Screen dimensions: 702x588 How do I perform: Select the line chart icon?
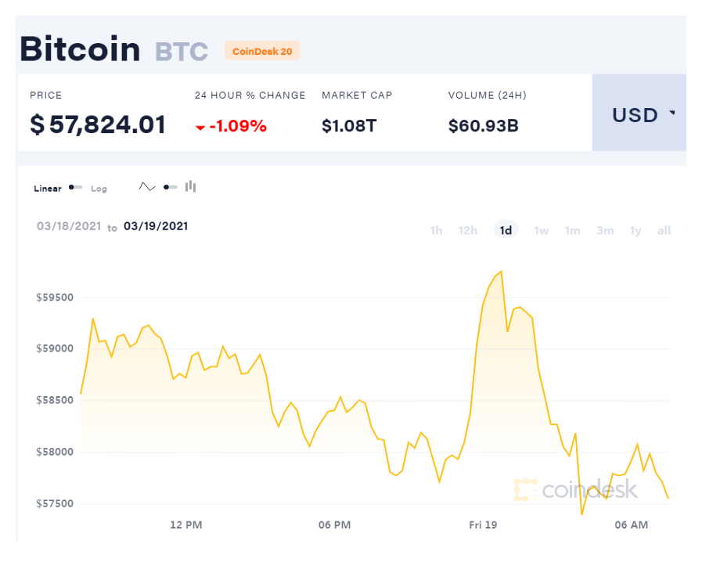(147, 186)
